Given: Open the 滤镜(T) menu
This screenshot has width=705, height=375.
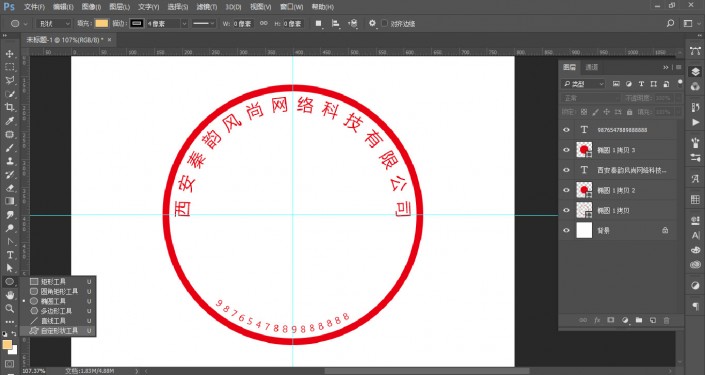Looking at the screenshot, I should tap(207, 7).
